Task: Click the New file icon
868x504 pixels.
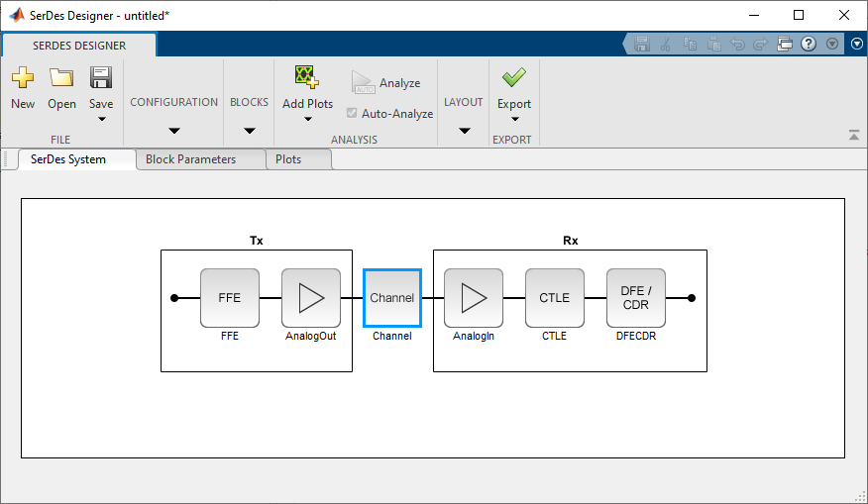Action: pyautogui.click(x=23, y=78)
